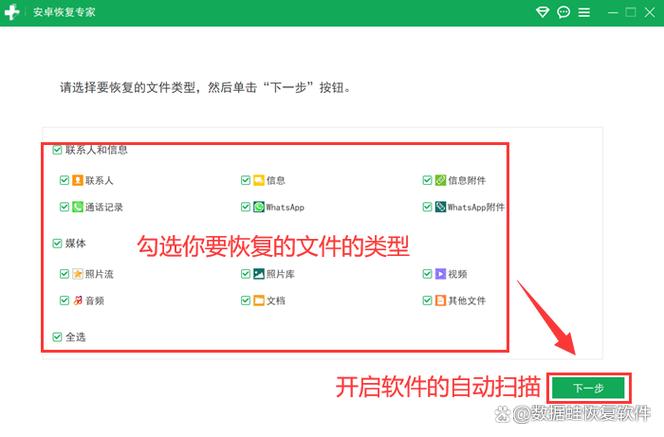This screenshot has width=664, height=437.
Task: Uncheck the WhatsApp附件 checkbox
Action: [x=427, y=207]
